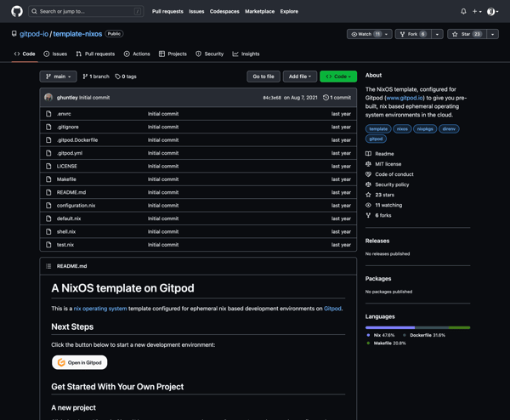Open the notifications bell

[463, 11]
